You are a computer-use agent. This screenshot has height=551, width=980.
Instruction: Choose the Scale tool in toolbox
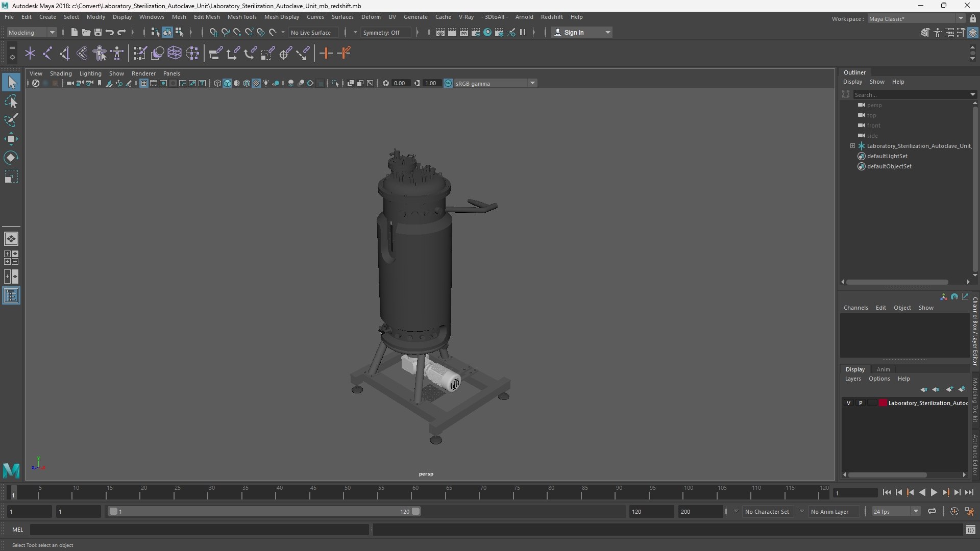(11, 177)
